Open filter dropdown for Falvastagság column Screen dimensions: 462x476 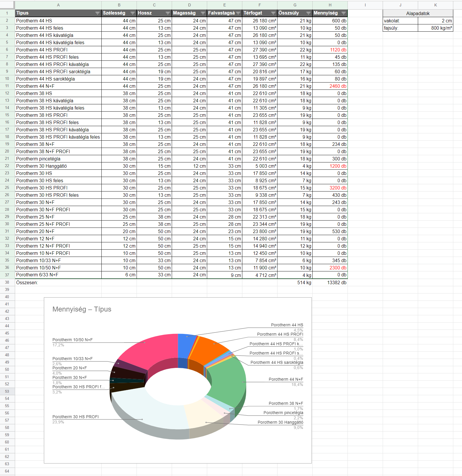[x=238, y=13]
